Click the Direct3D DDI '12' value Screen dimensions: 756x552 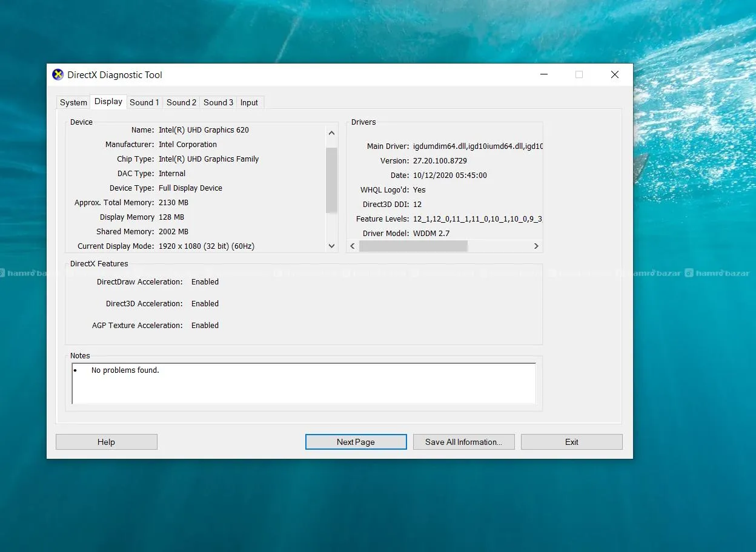coord(417,204)
